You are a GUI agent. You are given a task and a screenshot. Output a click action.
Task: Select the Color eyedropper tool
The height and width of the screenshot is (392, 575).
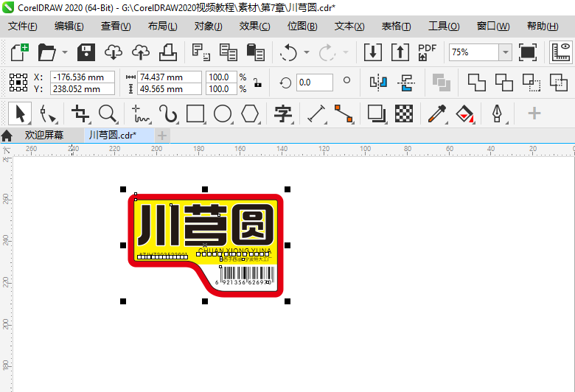coord(437,113)
